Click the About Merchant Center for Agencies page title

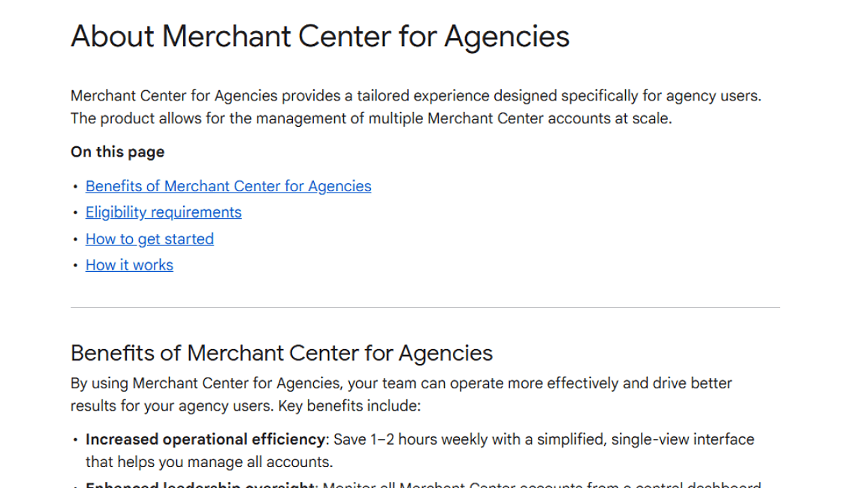[x=319, y=37]
